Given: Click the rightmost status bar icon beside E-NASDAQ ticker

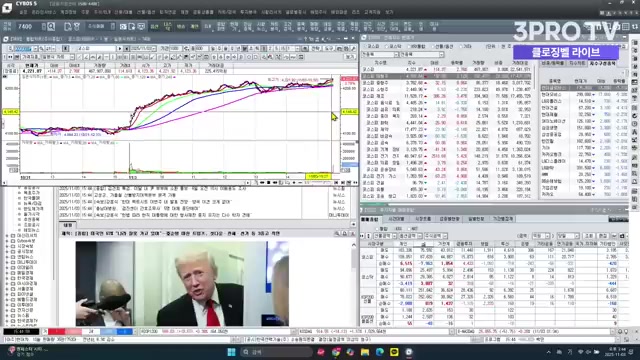Looking at the screenshot, I should (x=627, y=331).
